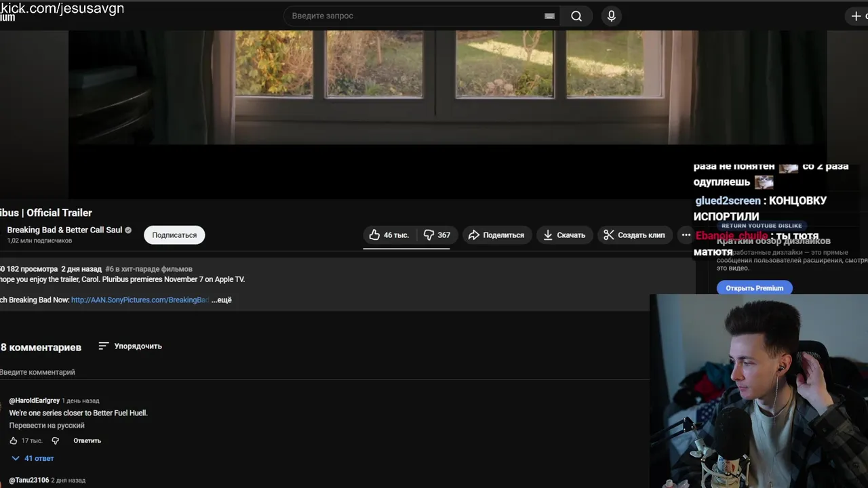Like the HaroldEarlgrey comment
Screen dimensions: 868x488
(14, 441)
